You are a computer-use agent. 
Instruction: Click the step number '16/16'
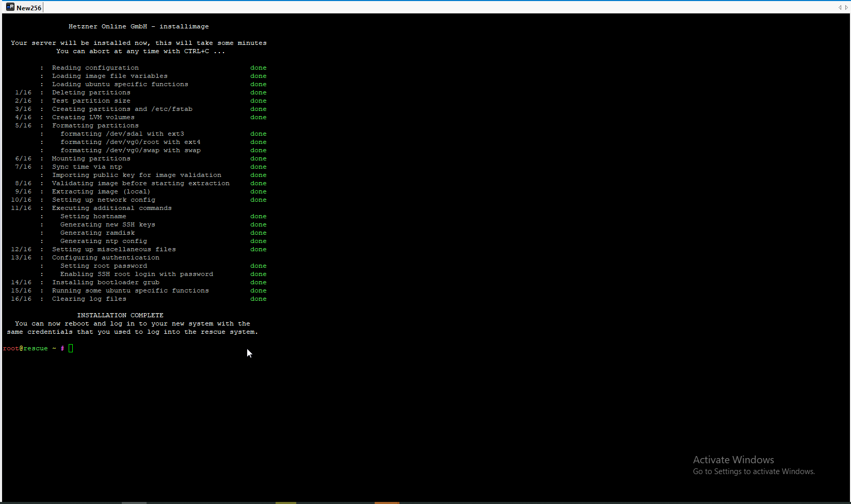coord(21,299)
